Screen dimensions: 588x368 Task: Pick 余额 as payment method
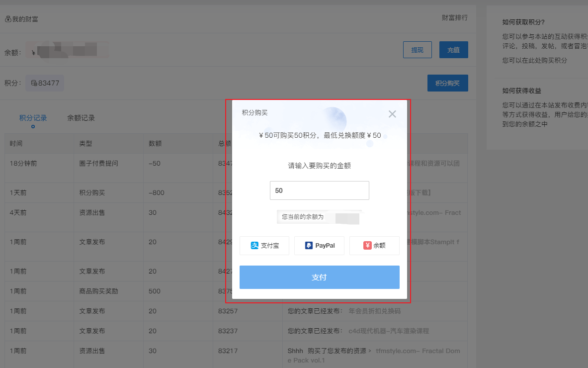(x=374, y=246)
